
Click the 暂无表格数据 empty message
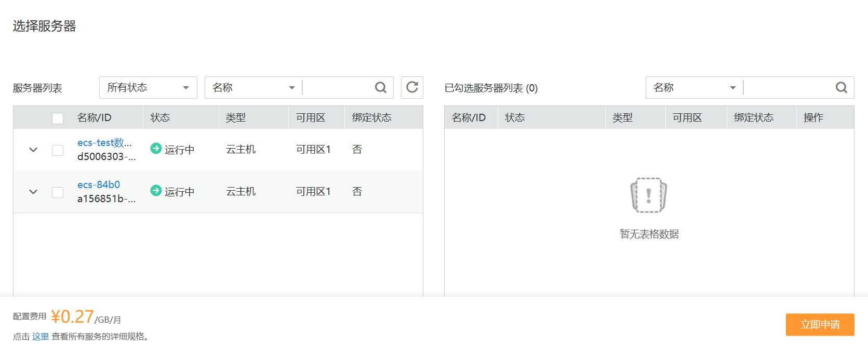(x=649, y=234)
